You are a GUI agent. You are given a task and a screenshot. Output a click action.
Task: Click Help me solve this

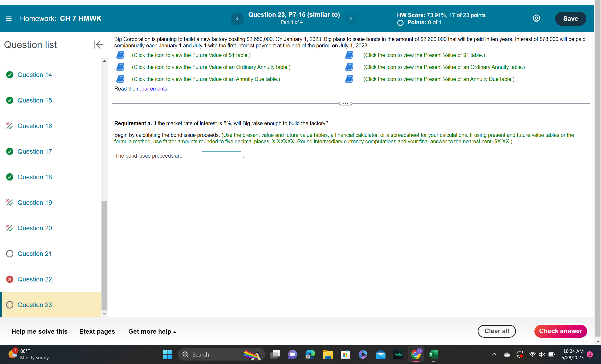(x=39, y=332)
